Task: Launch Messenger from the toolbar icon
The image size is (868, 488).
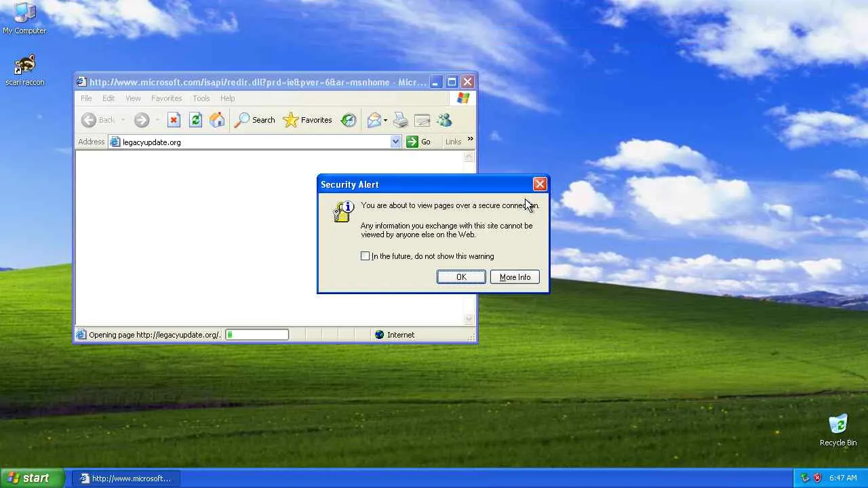Action: point(444,120)
